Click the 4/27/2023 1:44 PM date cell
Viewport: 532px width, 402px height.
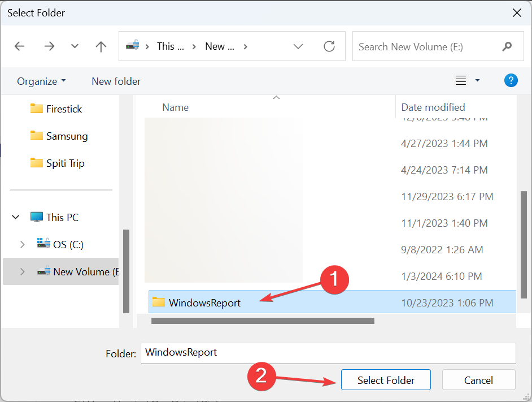point(444,144)
